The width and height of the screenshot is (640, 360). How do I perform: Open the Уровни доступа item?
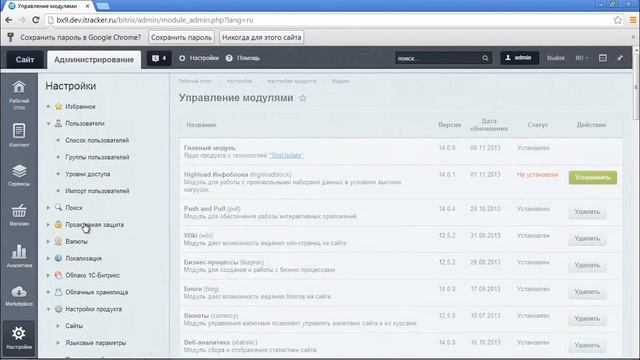[x=88, y=174]
